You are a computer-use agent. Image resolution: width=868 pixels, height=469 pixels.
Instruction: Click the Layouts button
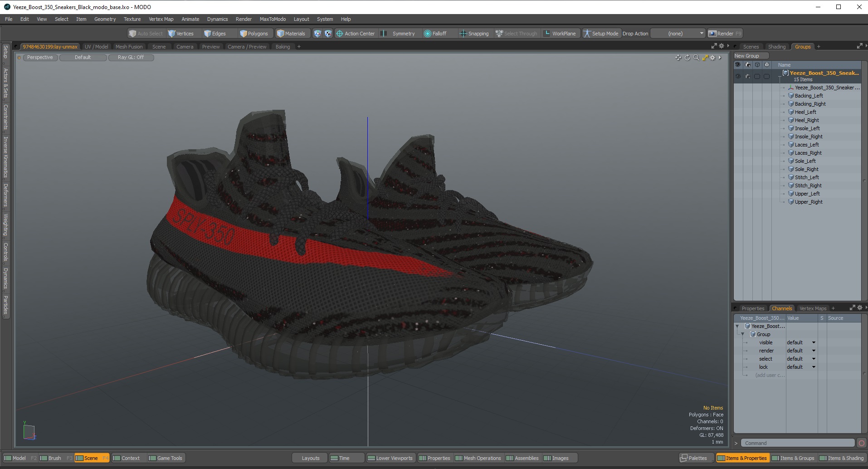pyautogui.click(x=311, y=458)
